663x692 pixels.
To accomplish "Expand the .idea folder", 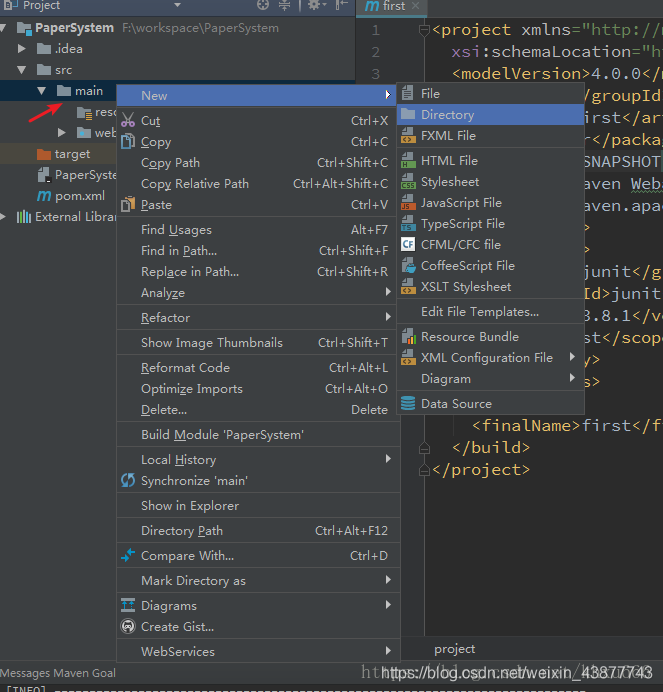I will coord(23,49).
